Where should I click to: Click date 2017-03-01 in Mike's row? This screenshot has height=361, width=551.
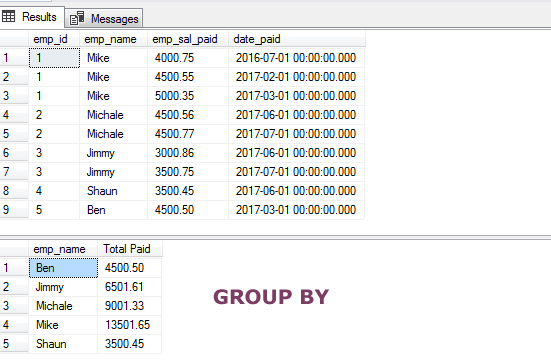(297, 96)
